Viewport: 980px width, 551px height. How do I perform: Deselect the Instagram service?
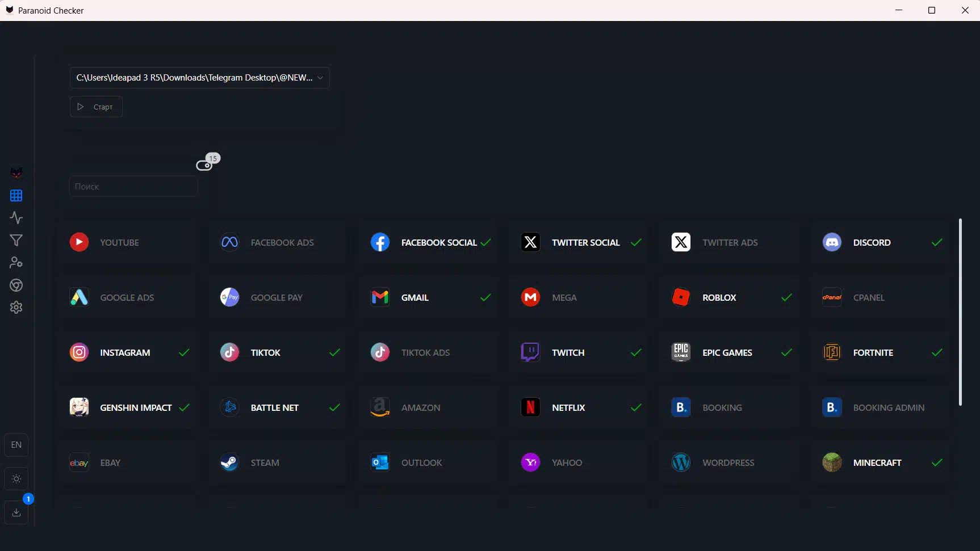(127, 352)
